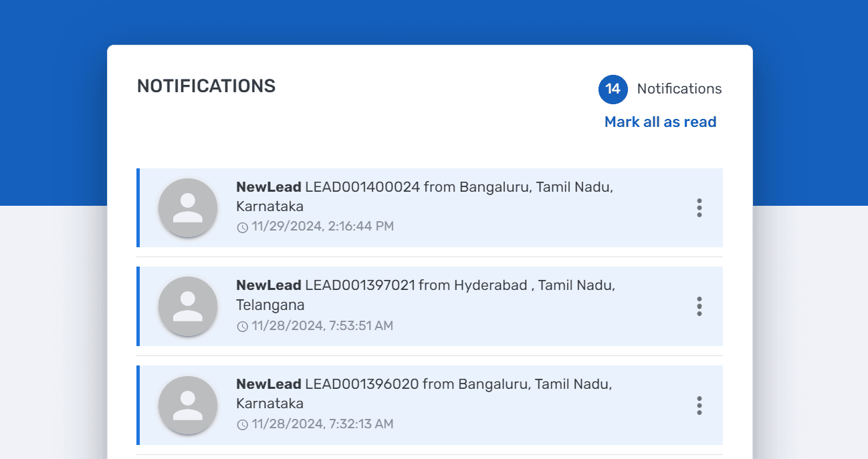Click the clock icon next to 7:53:51 AM
868x459 pixels.
tap(241, 325)
